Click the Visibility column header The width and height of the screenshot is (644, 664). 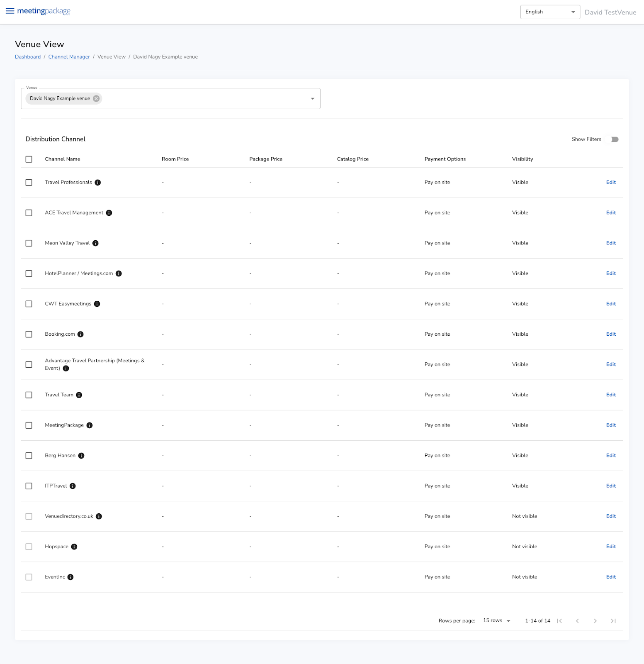[522, 159]
